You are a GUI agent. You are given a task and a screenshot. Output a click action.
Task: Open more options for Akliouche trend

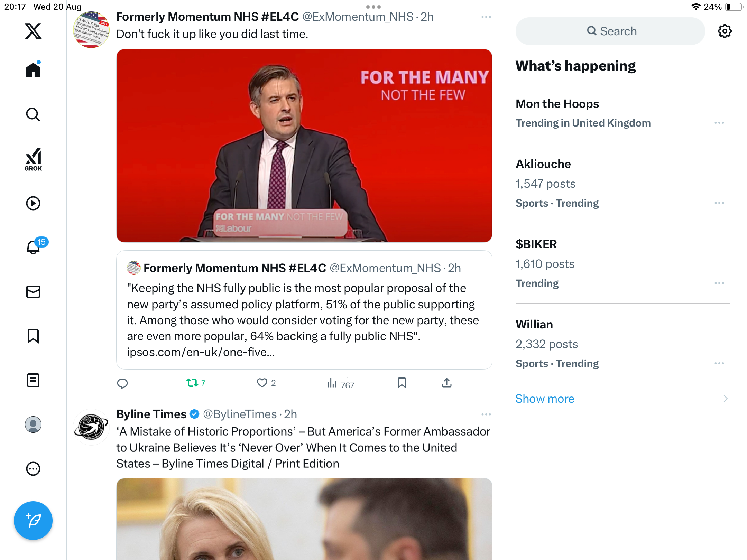coord(719,203)
